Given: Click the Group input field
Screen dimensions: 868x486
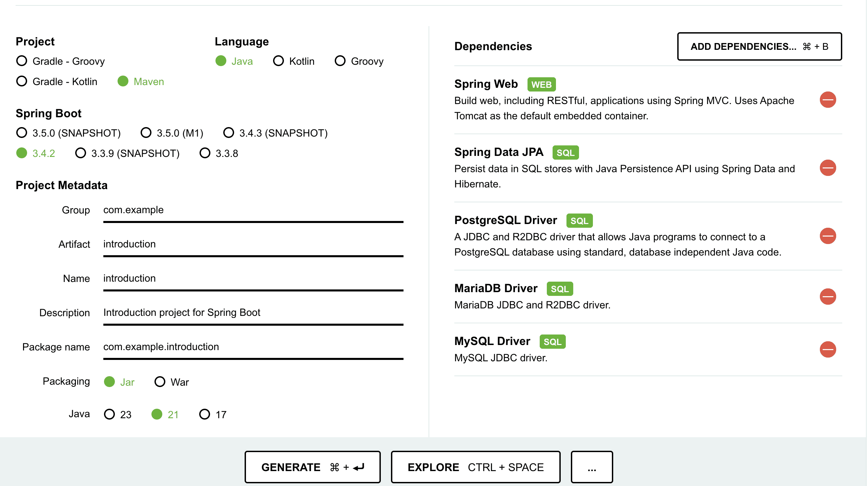Looking at the screenshot, I should [253, 210].
